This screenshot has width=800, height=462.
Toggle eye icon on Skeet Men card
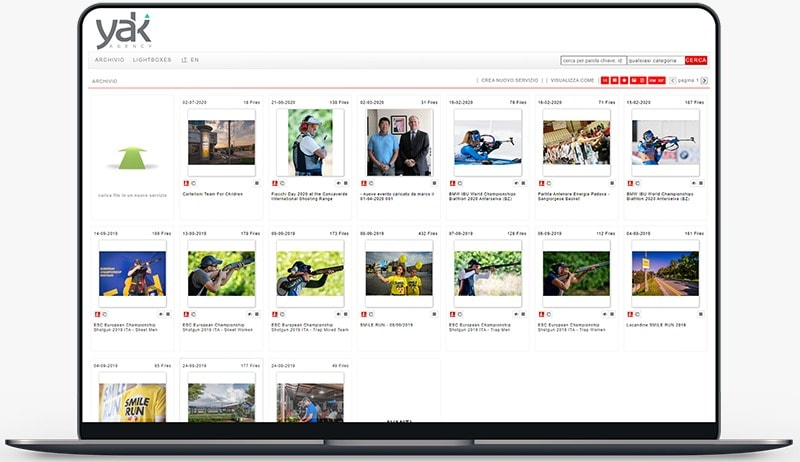(x=161, y=314)
